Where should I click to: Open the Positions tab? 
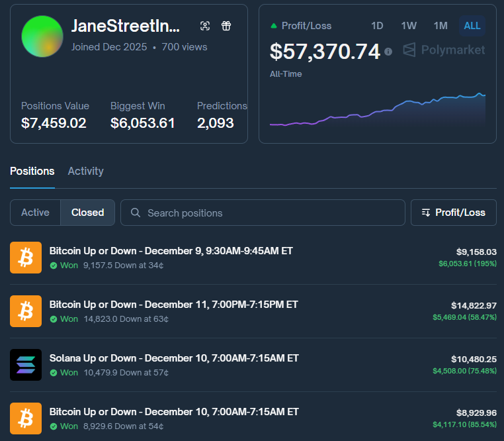pos(32,171)
